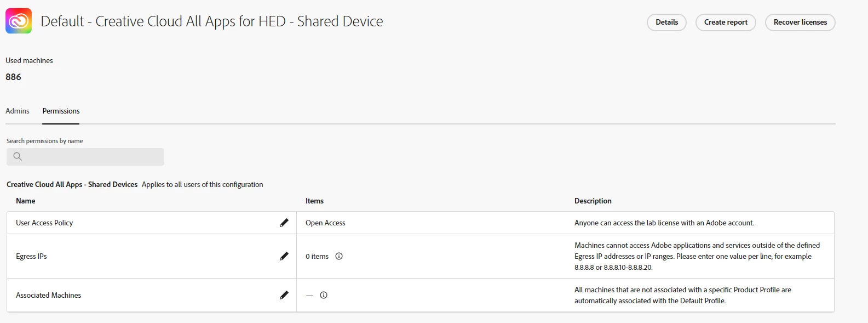Image resolution: width=868 pixels, height=323 pixels.
Task: Click the 'All machines that are not associated' description
Action: (x=683, y=295)
